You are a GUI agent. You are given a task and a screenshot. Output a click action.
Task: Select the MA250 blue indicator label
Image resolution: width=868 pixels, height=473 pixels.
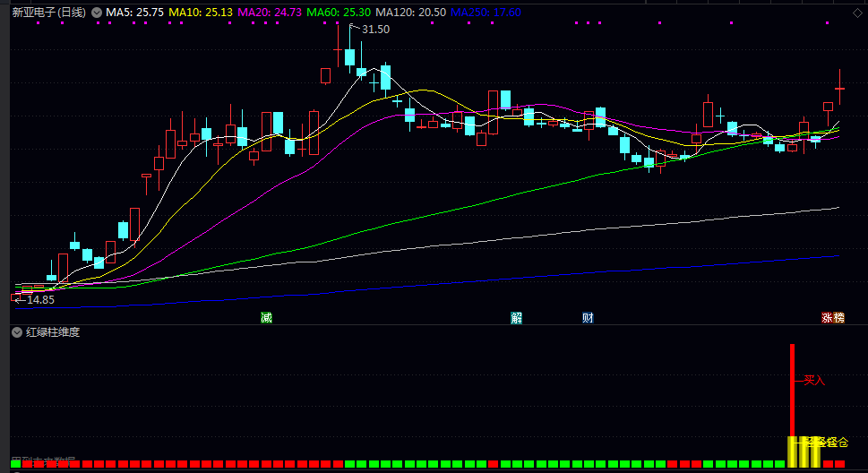click(485, 13)
